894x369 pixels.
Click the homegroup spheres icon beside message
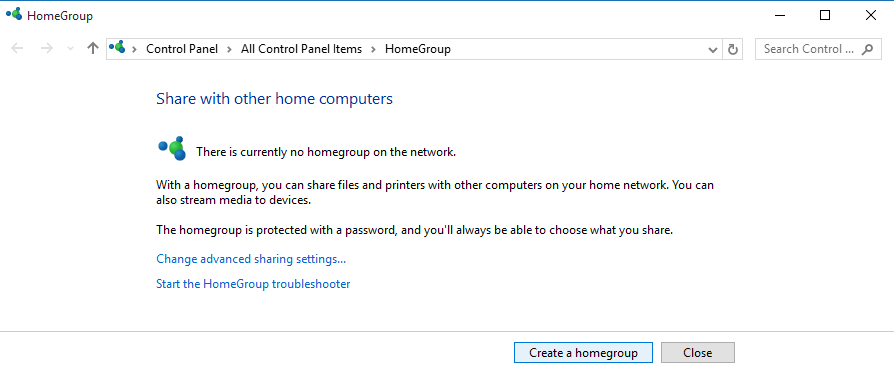172,148
